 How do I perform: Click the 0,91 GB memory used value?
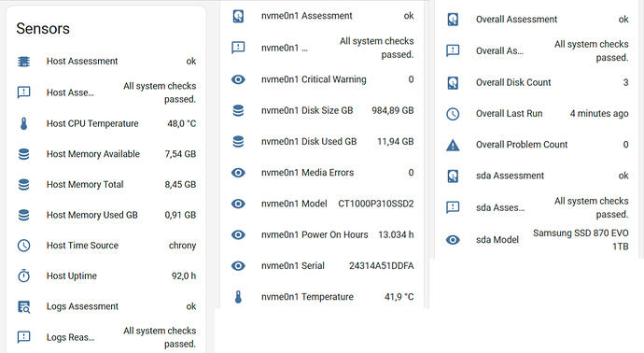180,215
